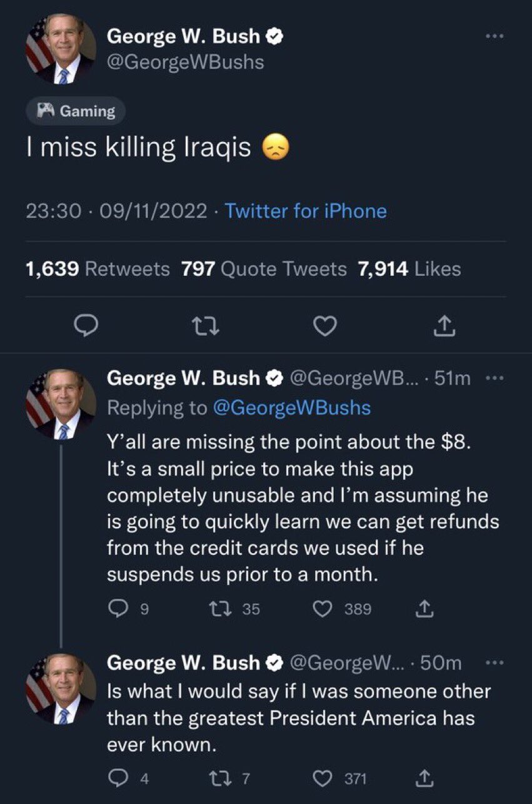This screenshot has width=532, height=804.
Task: Tap the gaming controller icon in the topic tag
Action: coord(45,111)
